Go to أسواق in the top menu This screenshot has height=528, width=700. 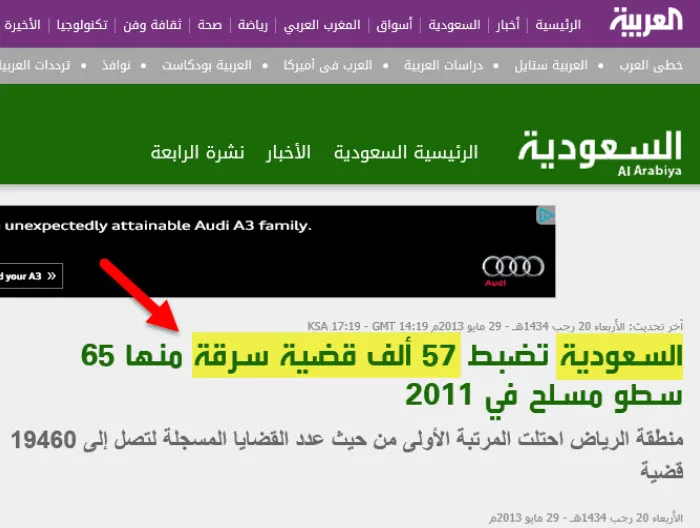tap(401, 24)
